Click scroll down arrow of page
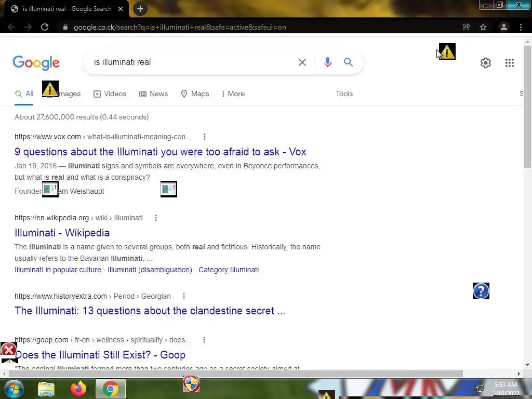The width and height of the screenshot is (532, 399). [x=527, y=365]
